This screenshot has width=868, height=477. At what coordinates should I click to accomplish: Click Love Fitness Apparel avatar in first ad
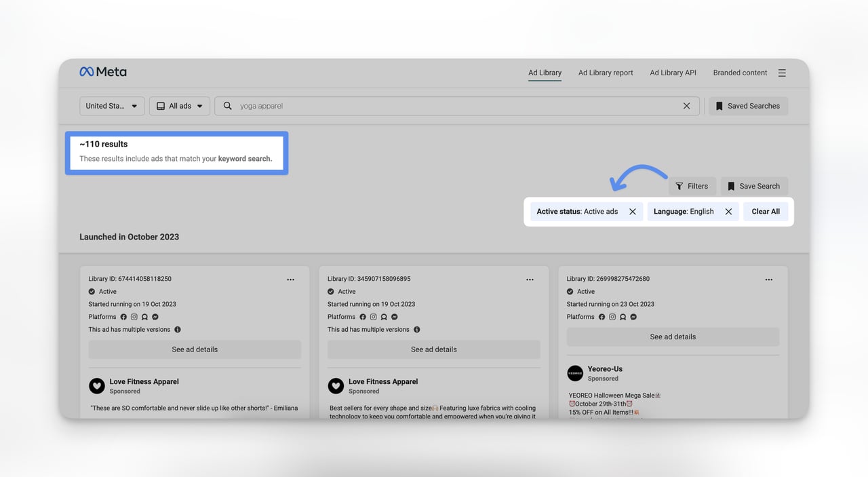coord(97,386)
